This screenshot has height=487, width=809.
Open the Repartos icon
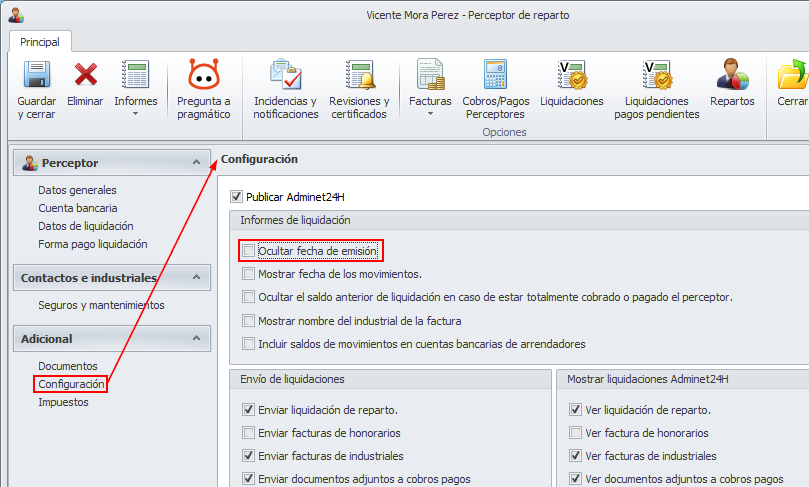[732, 74]
